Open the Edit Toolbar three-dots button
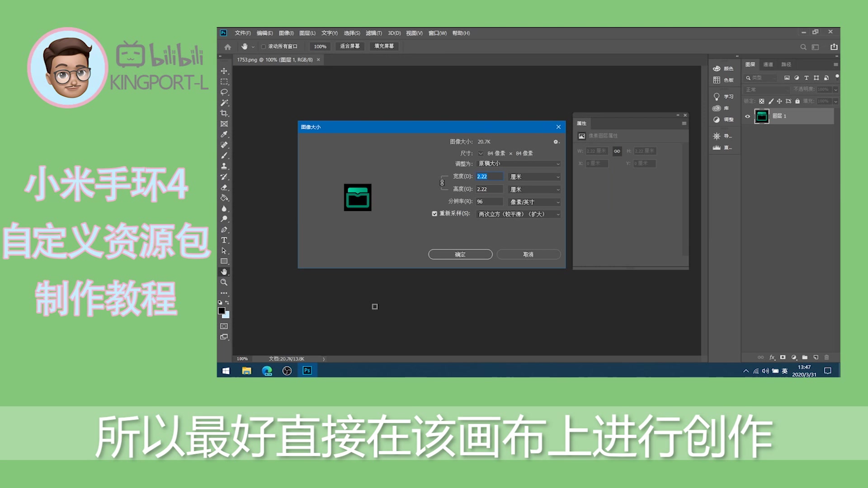The width and height of the screenshot is (868, 488). coord(224,293)
